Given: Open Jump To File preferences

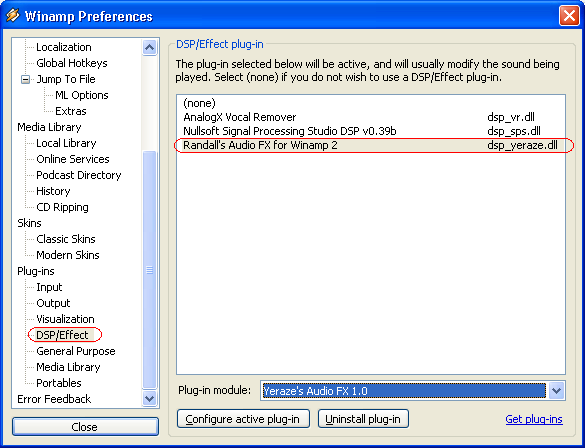Looking at the screenshot, I should 66,79.
